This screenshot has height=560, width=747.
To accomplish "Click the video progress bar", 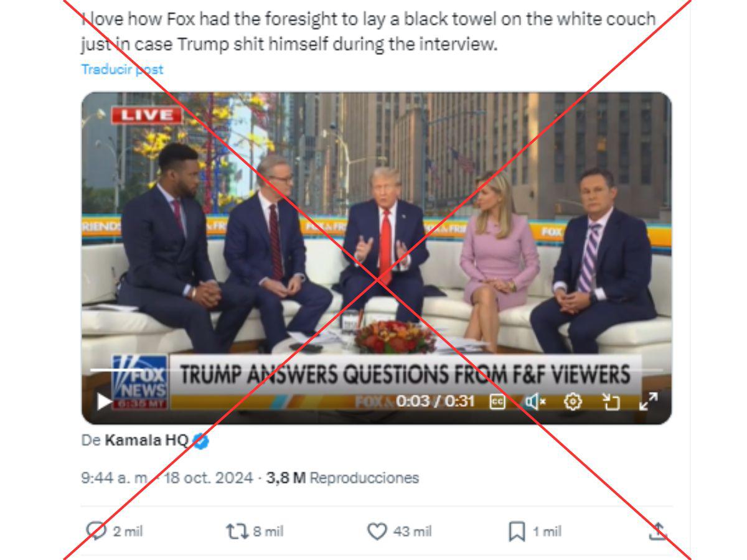I will click(377, 371).
